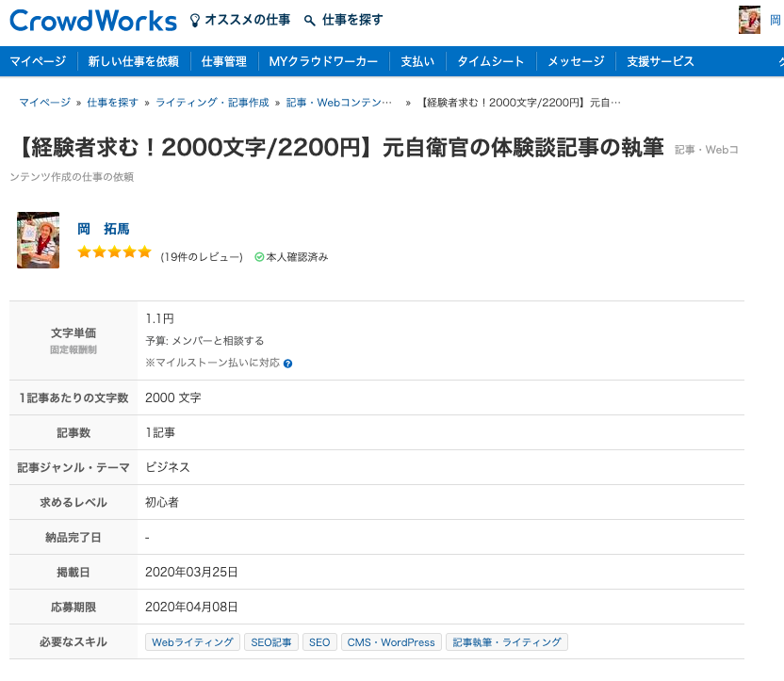Select 支払い in the blue menu bar

tap(417, 59)
